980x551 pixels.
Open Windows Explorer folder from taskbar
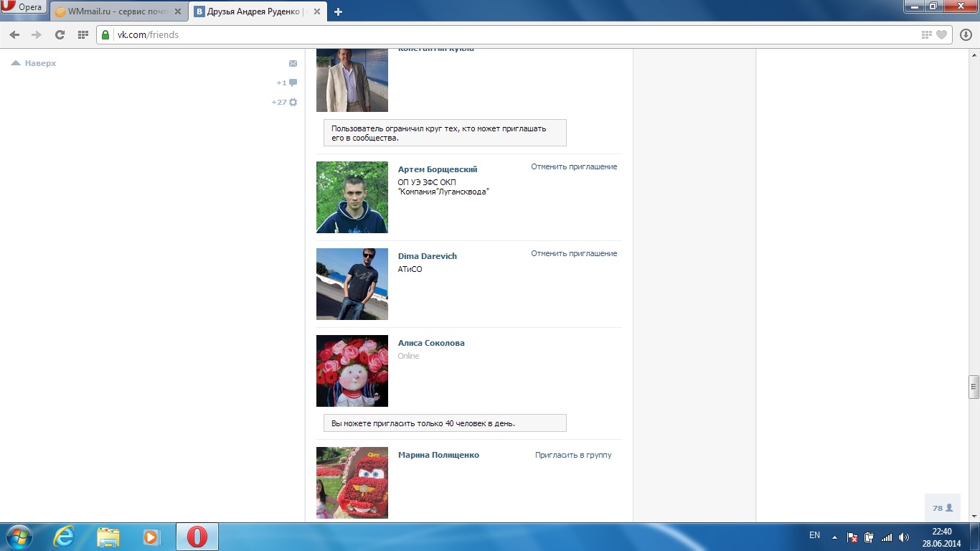click(x=108, y=537)
